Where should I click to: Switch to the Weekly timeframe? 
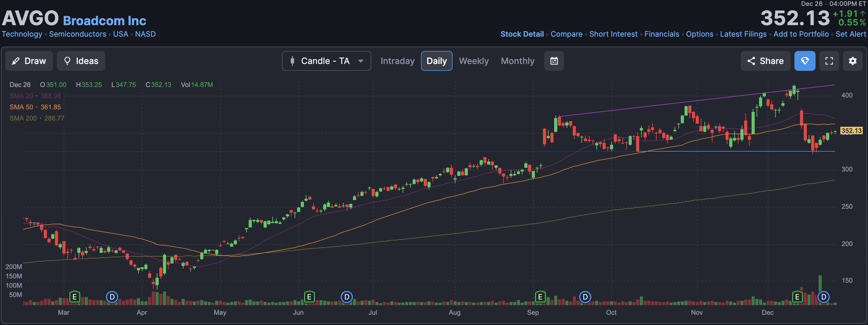473,61
